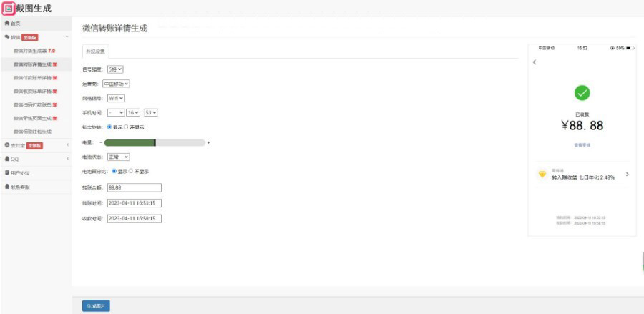Viewport: 644px width, 314px height.
Task: Open the 信号强度 signal strength dropdown
Action: point(115,69)
